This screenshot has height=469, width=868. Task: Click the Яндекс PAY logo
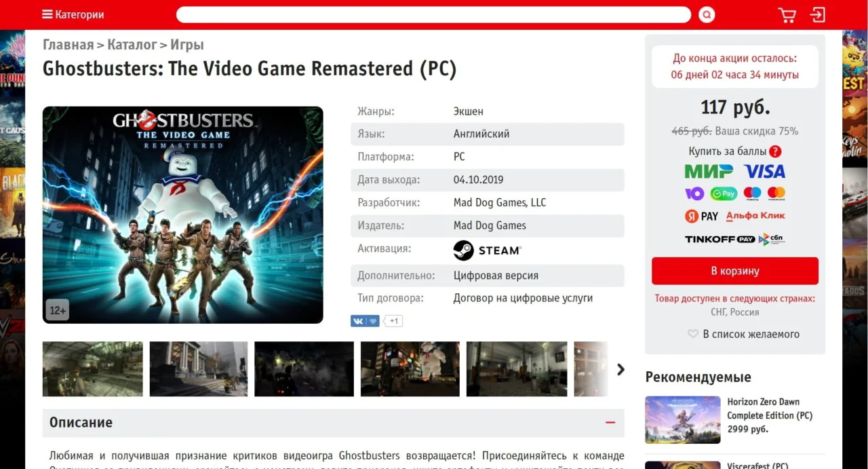pos(701,217)
